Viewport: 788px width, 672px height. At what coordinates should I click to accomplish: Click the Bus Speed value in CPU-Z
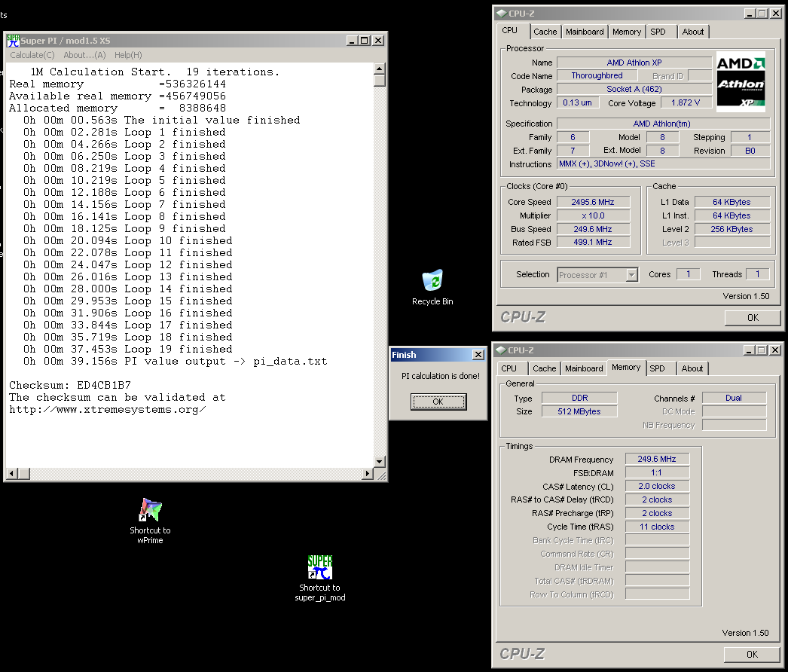click(x=593, y=229)
